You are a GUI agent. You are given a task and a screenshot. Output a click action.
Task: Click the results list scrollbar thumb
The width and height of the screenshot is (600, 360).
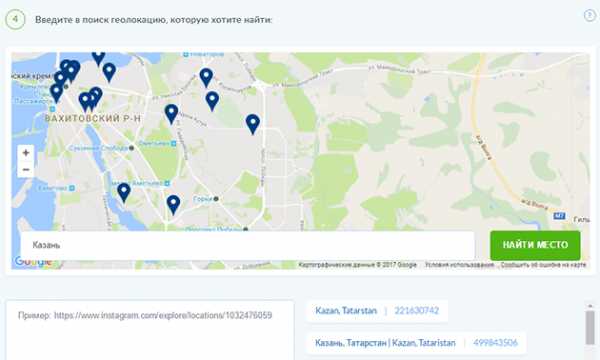(x=590, y=327)
